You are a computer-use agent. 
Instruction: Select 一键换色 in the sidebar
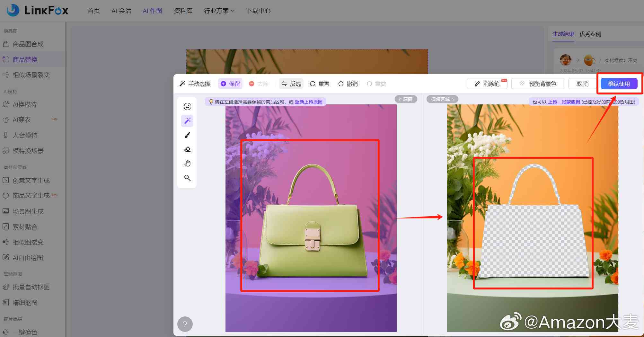32,332
